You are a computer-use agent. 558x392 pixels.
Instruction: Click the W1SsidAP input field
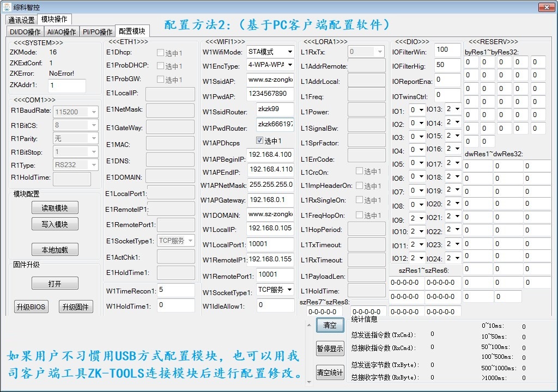tap(270, 80)
